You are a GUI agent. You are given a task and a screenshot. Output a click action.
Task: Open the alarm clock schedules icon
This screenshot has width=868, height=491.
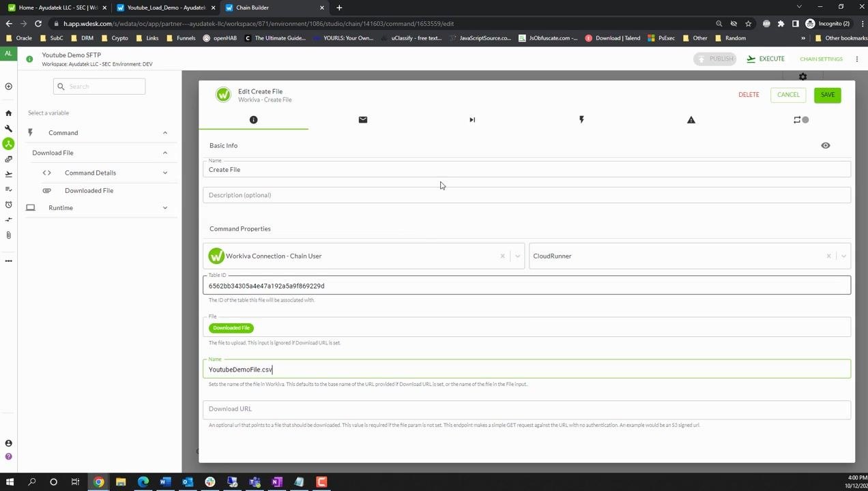pyautogui.click(x=8, y=205)
